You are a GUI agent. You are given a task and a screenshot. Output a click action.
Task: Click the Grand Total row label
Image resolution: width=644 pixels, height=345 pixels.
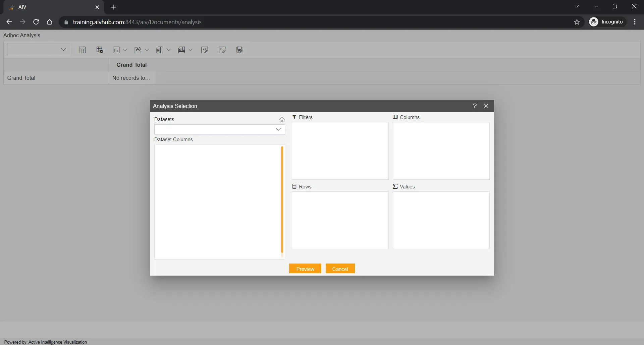[21, 78]
